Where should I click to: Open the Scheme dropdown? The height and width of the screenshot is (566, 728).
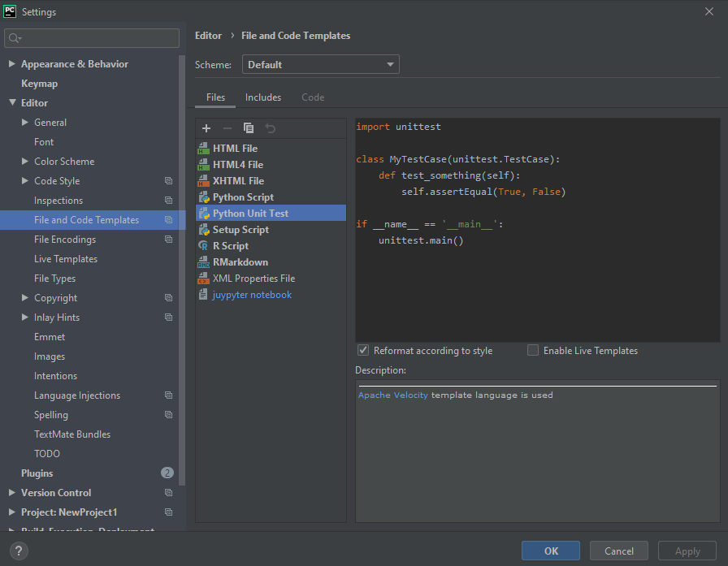[x=320, y=63]
